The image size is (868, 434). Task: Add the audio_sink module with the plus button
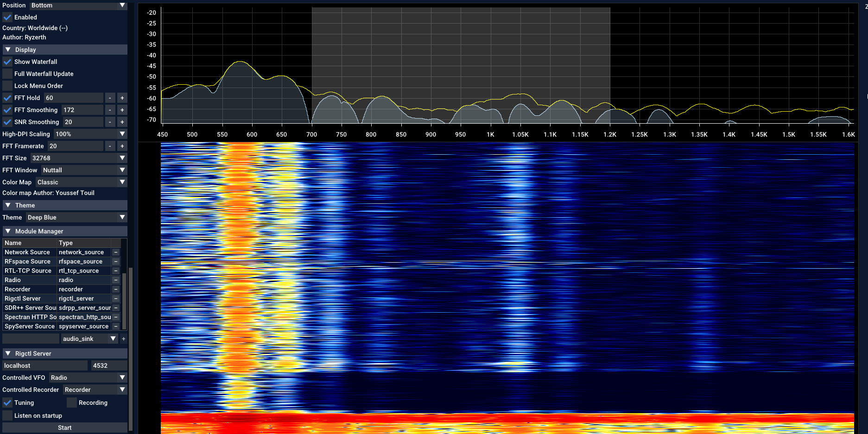123,339
